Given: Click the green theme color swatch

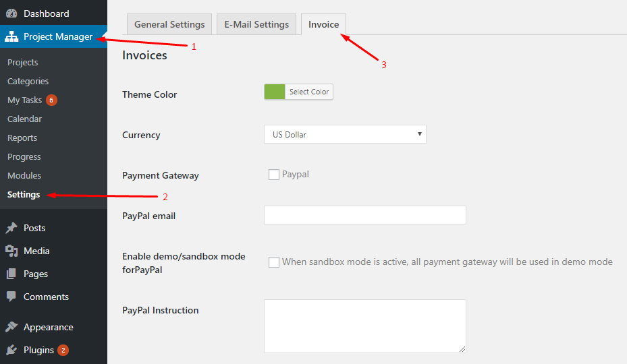Looking at the screenshot, I should click(x=275, y=92).
